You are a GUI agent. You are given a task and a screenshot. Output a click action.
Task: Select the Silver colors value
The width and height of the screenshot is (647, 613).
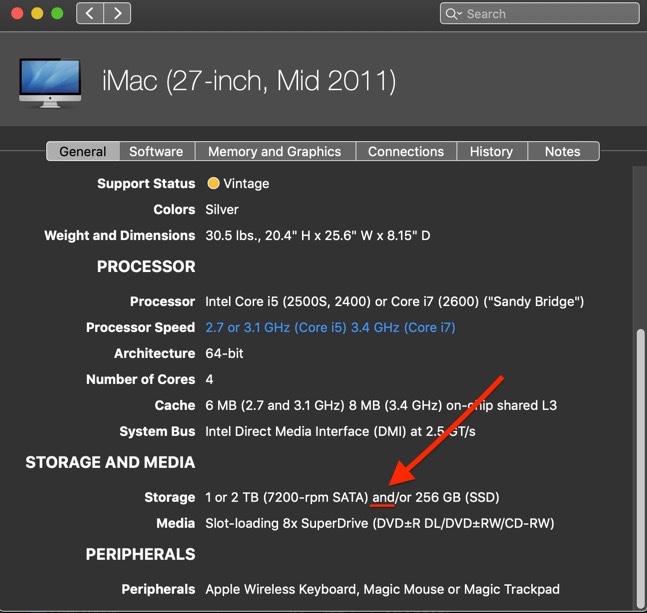[222, 210]
